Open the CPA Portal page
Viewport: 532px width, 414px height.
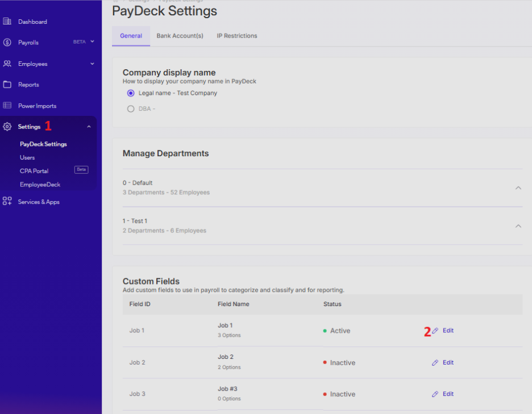click(34, 172)
